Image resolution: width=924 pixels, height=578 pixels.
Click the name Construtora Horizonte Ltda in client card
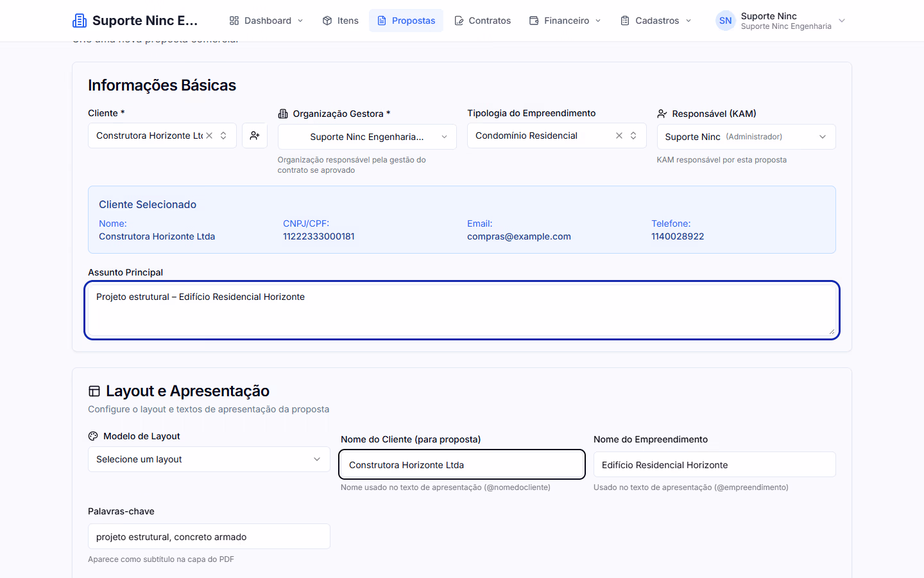pos(157,236)
